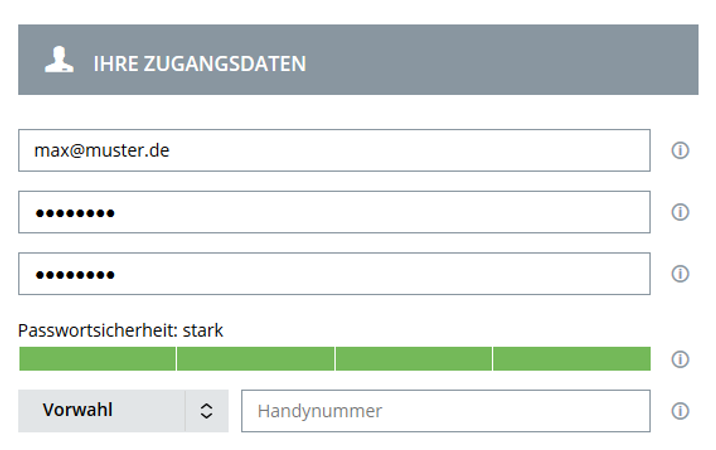Click the first password field
This screenshot has width=716, height=450.
(x=334, y=212)
